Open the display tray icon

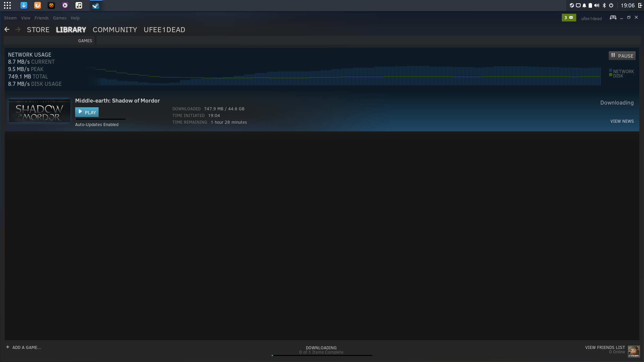[x=578, y=5]
